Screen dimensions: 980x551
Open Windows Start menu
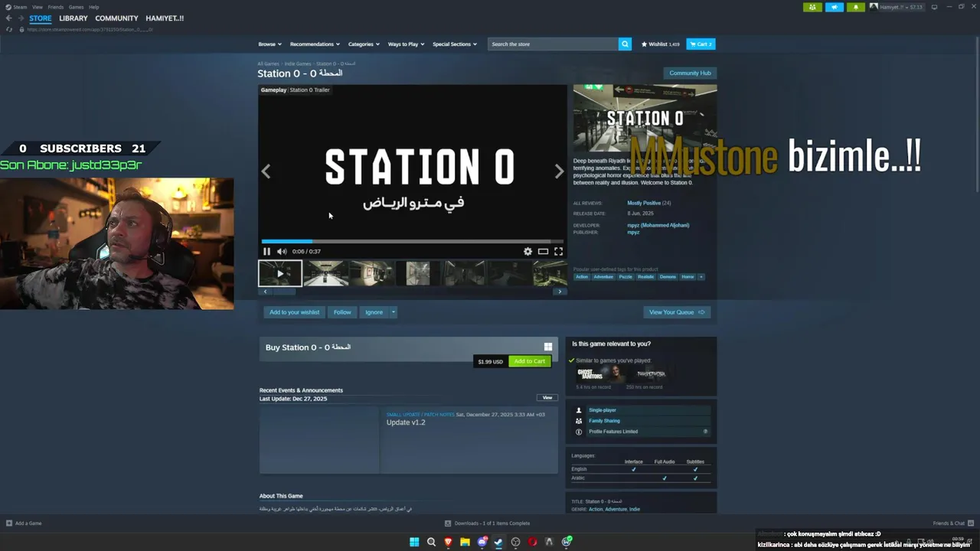[x=414, y=542]
